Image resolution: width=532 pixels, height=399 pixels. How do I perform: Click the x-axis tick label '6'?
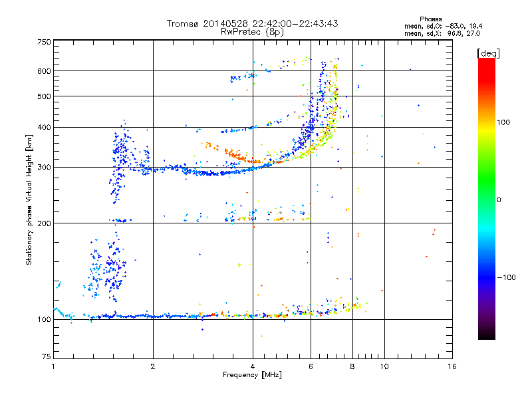point(311,366)
